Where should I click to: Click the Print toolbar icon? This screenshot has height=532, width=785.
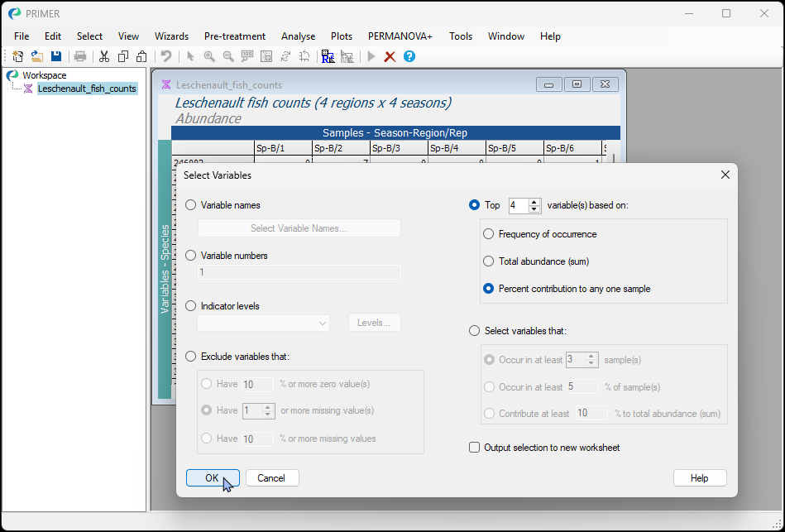click(80, 56)
